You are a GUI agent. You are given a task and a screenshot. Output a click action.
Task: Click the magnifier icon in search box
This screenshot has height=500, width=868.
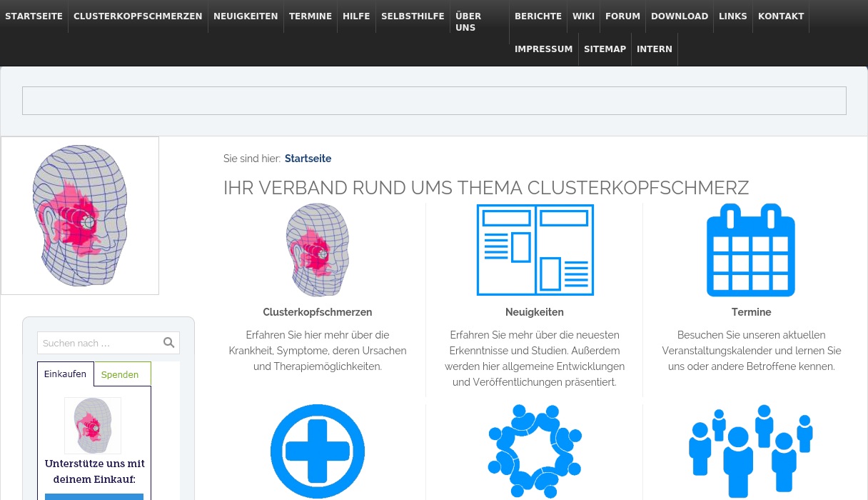pos(168,343)
